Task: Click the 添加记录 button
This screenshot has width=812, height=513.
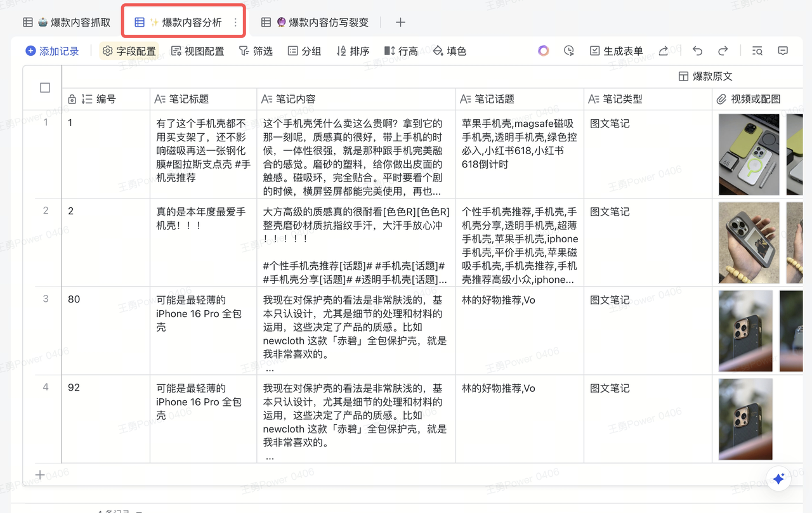Action: pos(52,51)
